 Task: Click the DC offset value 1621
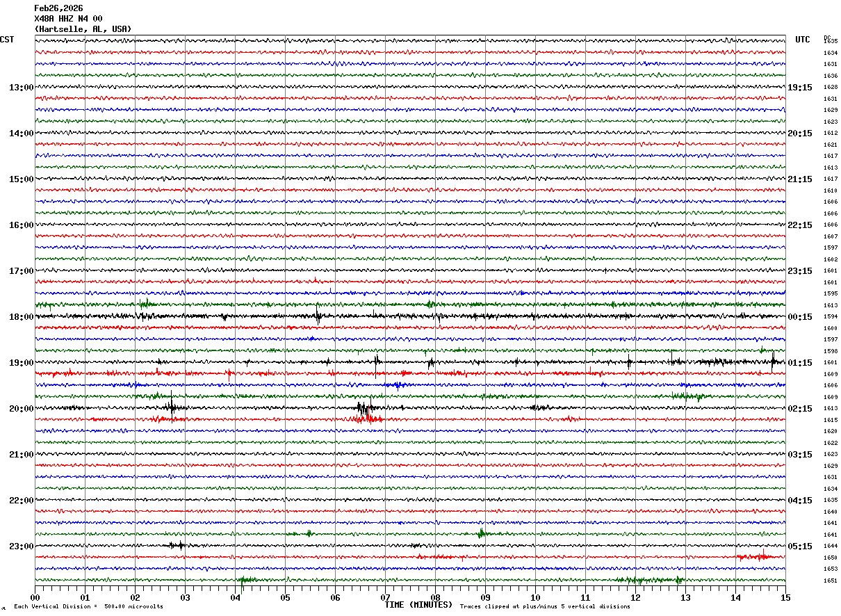coord(830,145)
